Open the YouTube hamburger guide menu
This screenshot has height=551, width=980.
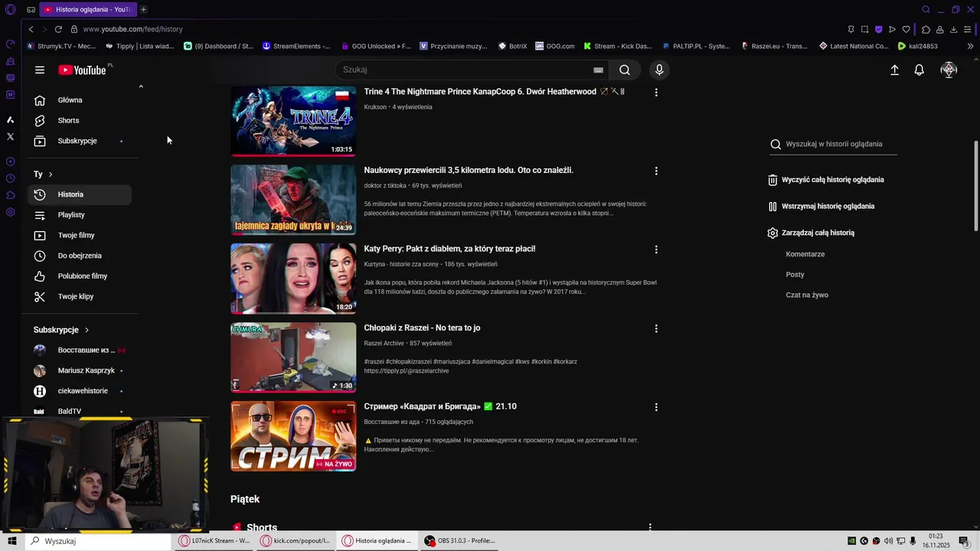click(x=40, y=70)
